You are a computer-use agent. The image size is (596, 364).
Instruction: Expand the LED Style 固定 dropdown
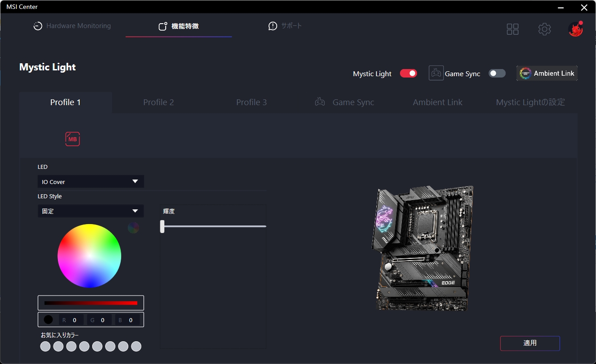coord(90,211)
